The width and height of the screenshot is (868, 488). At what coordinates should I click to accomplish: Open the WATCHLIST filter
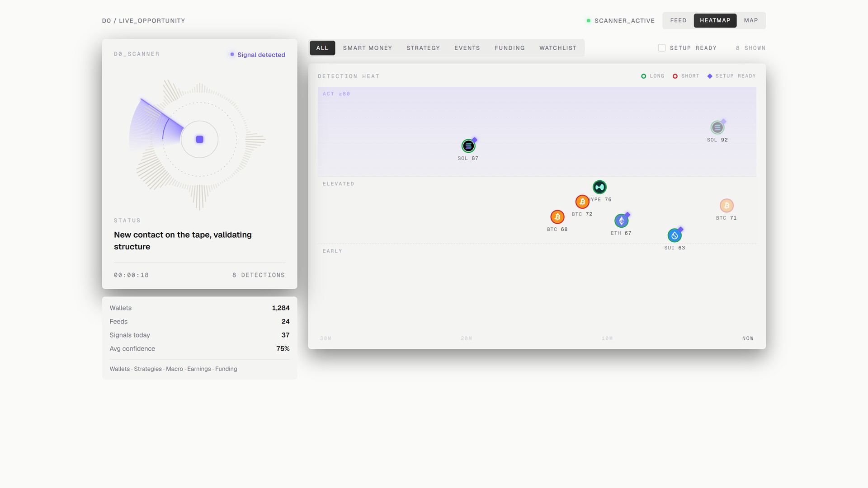pos(558,48)
